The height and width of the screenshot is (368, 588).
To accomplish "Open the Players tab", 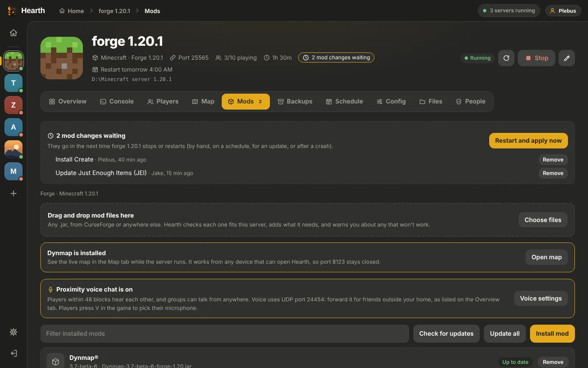I will pyautogui.click(x=163, y=101).
